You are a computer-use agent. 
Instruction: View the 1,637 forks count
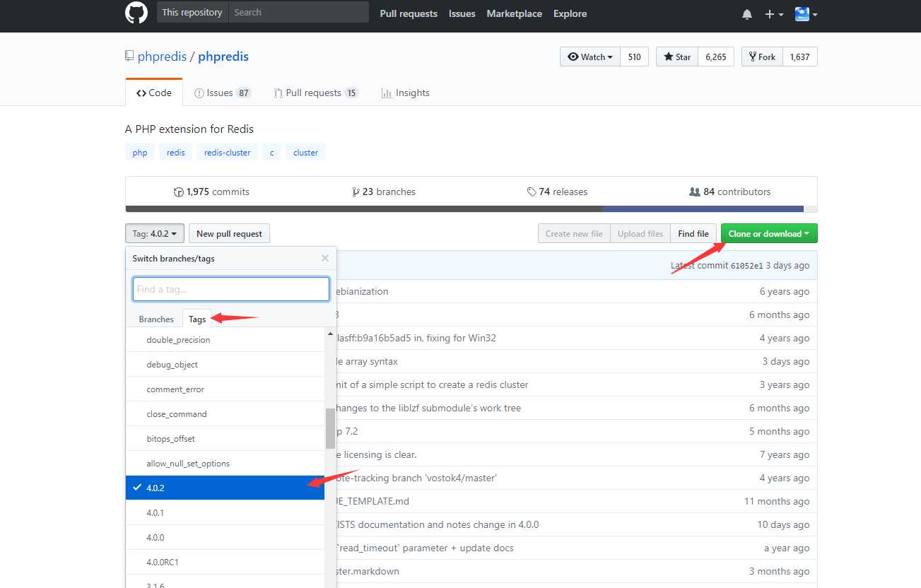pyautogui.click(x=800, y=57)
